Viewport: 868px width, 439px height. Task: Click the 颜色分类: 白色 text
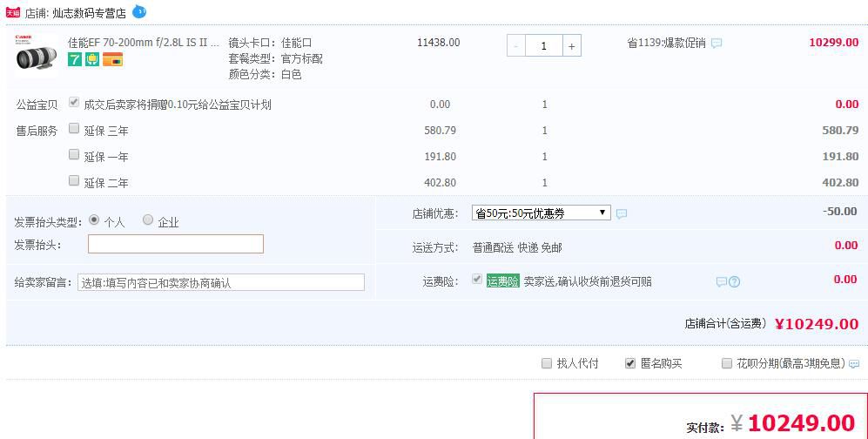pos(265,74)
